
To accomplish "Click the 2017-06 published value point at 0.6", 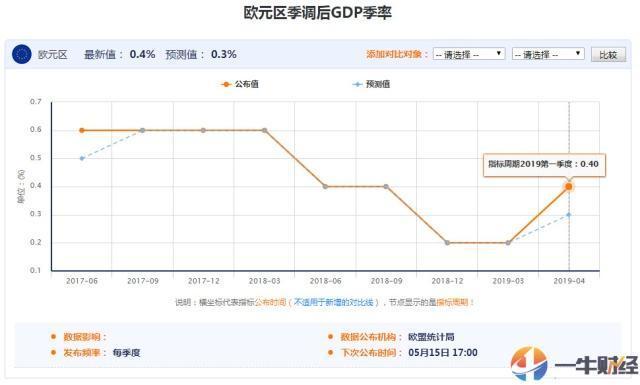I will coord(82,130).
